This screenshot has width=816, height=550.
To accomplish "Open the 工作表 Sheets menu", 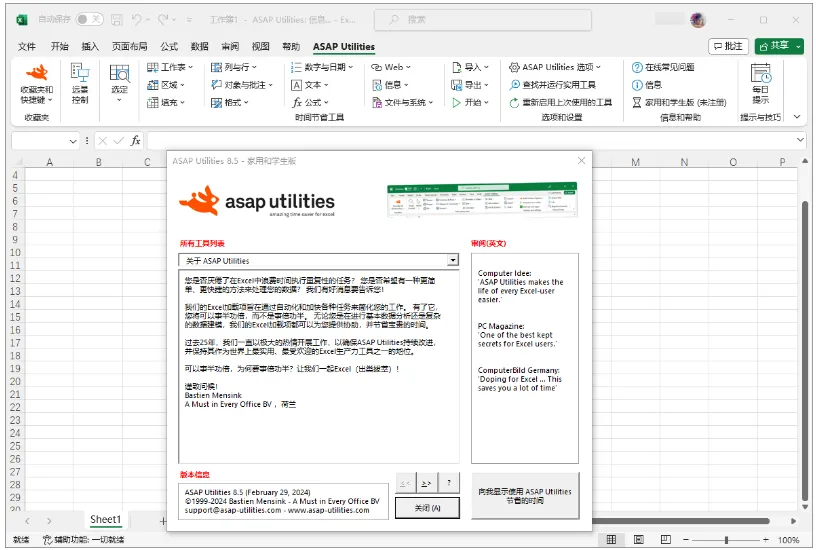I will 170,67.
